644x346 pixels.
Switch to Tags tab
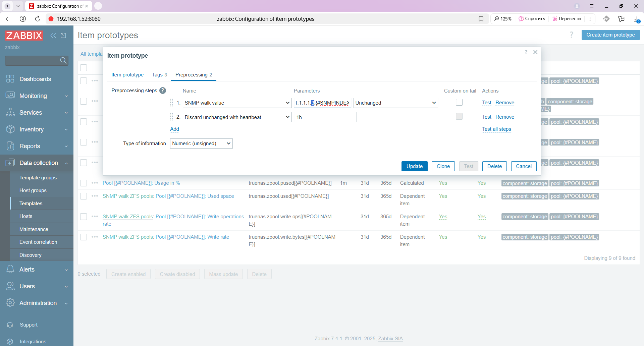[159, 75]
